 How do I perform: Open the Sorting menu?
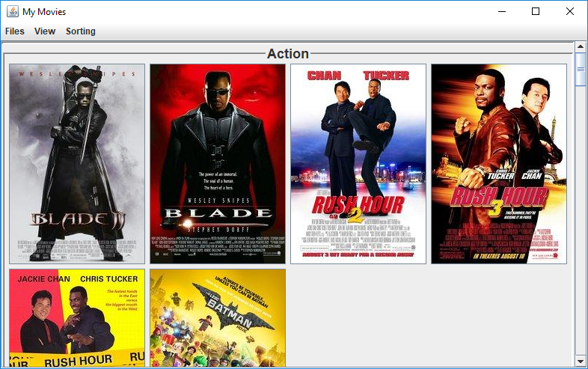pos(81,31)
